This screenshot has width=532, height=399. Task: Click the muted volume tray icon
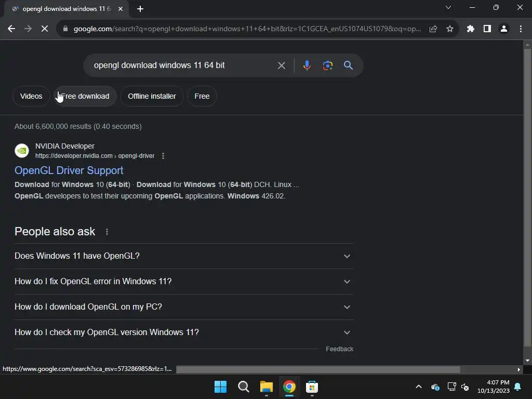point(465,387)
